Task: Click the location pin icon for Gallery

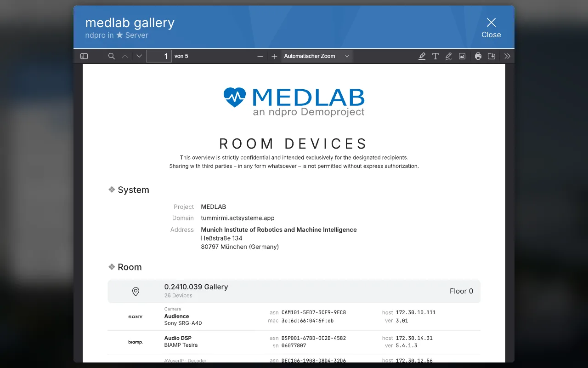Action: pos(136,292)
